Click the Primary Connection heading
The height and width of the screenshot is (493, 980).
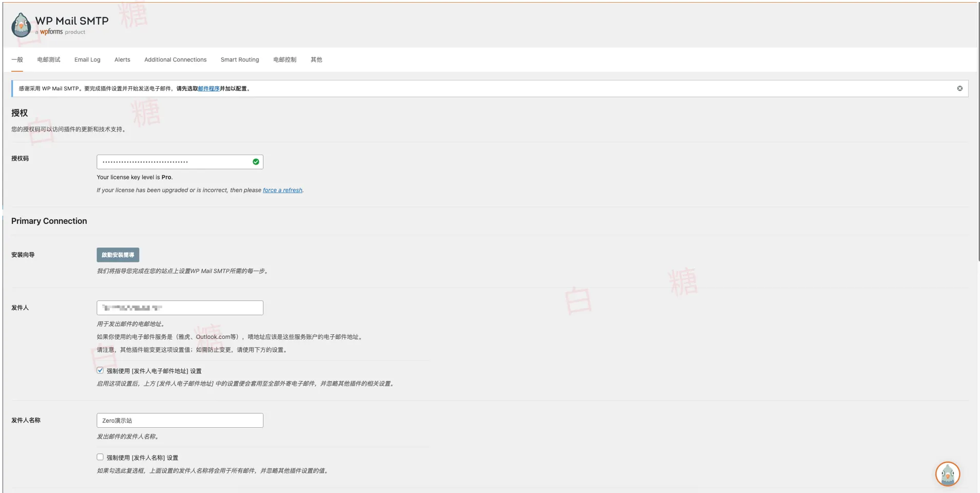pyautogui.click(x=49, y=221)
